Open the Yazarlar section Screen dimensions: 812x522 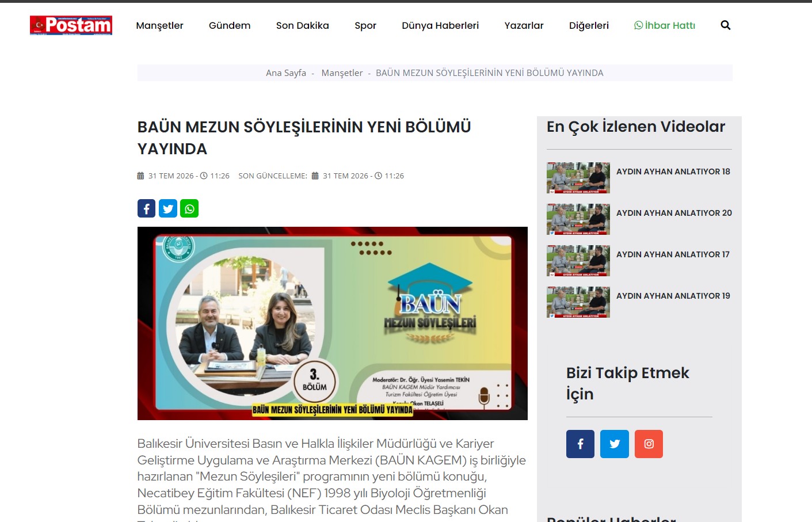point(524,25)
